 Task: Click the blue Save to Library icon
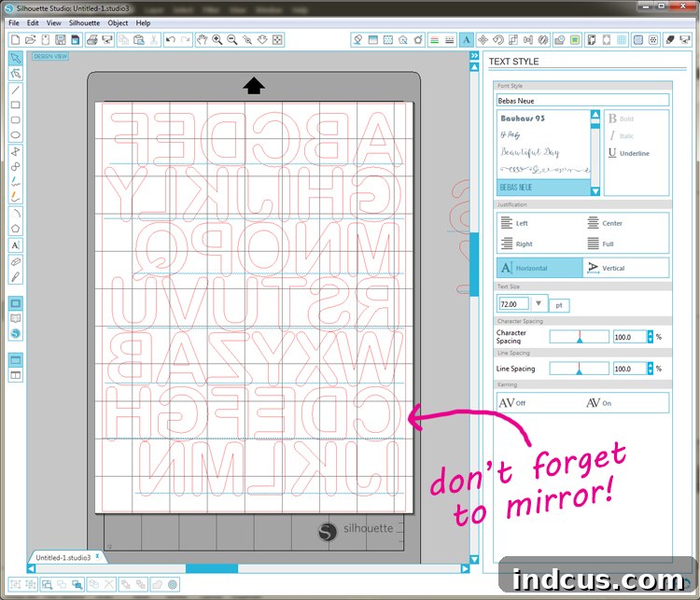pyautogui.click(x=76, y=40)
